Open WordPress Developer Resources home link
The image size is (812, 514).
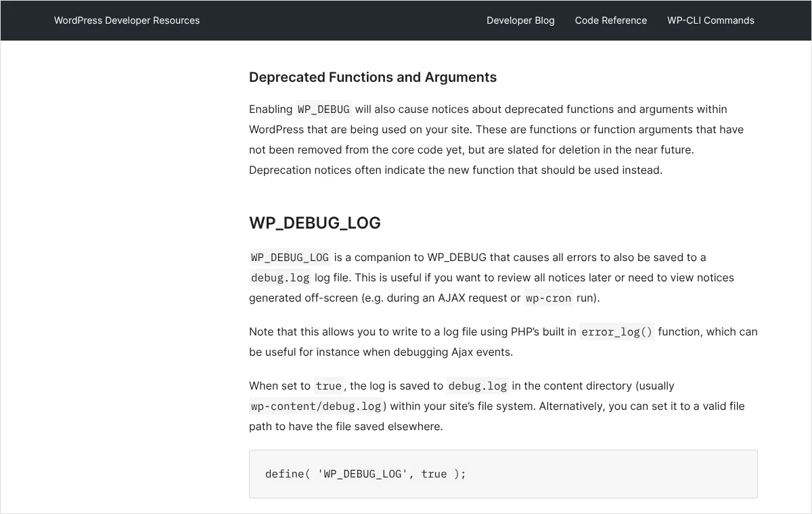(127, 20)
